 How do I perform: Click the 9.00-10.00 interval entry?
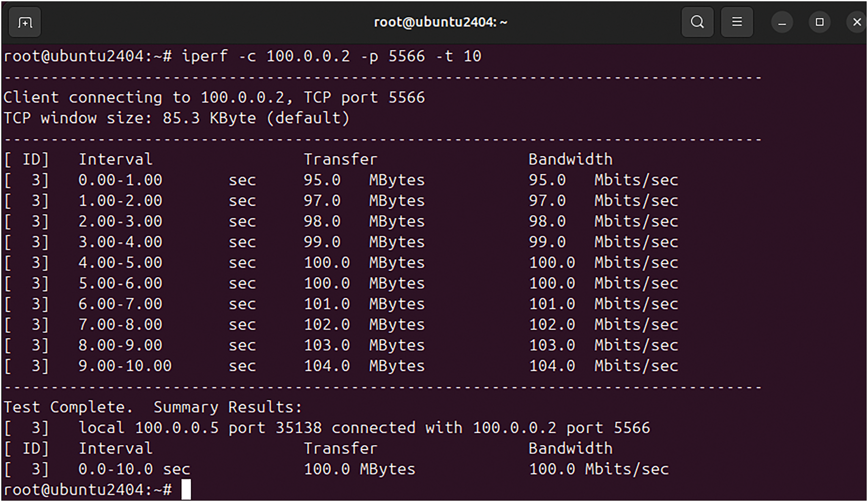click(x=125, y=366)
